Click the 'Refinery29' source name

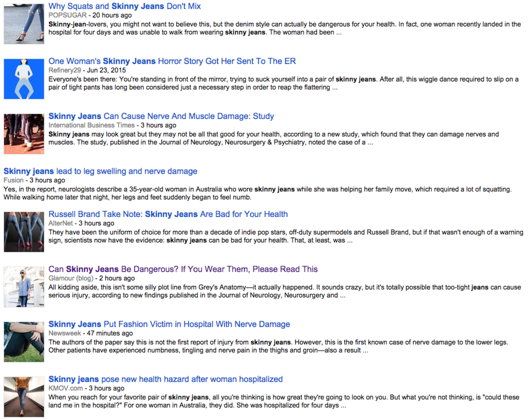pos(64,70)
